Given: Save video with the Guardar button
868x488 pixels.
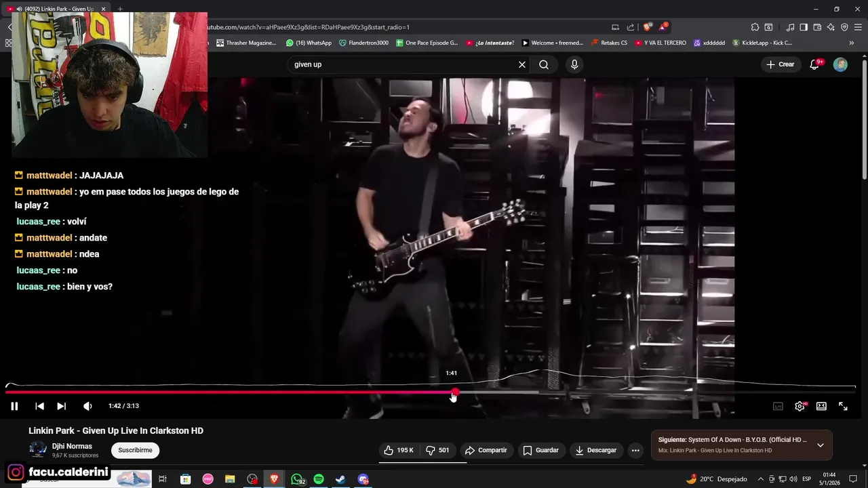Looking at the screenshot, I should coord(541,450).
